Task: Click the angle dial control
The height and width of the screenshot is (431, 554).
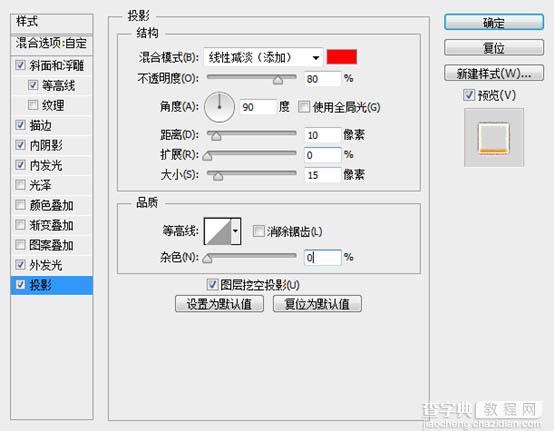Action: click(219, 107)
